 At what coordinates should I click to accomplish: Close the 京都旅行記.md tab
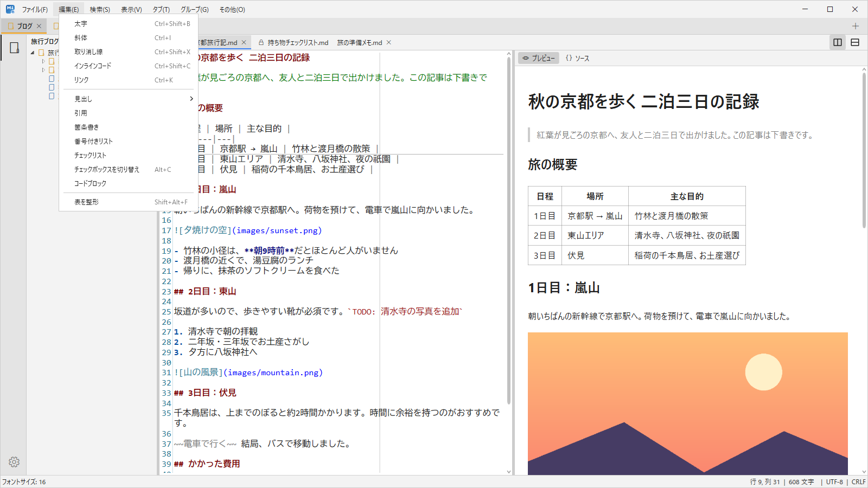[244, 42]
